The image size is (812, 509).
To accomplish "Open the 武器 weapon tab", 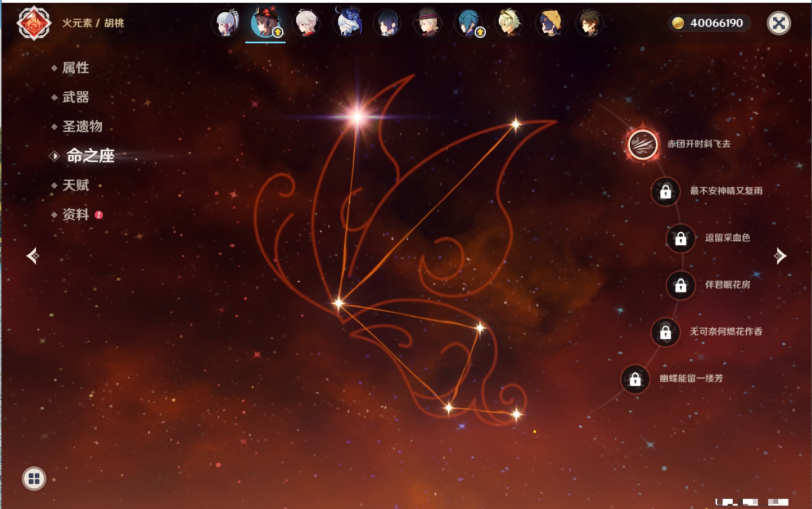I will pyautogui.click(x=75, y=97).
